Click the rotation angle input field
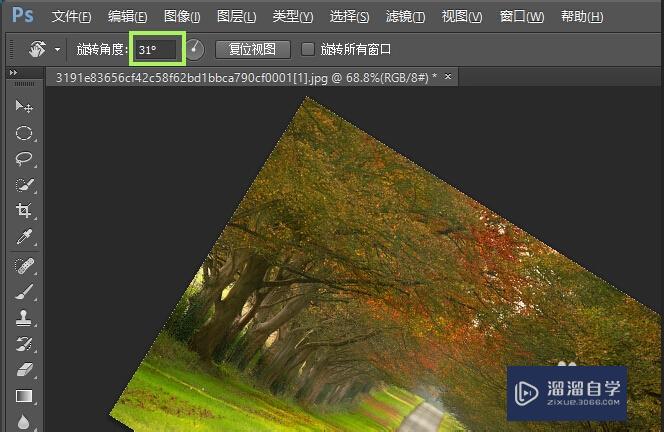This screenshot has width=664, height=432. [157, 50]
